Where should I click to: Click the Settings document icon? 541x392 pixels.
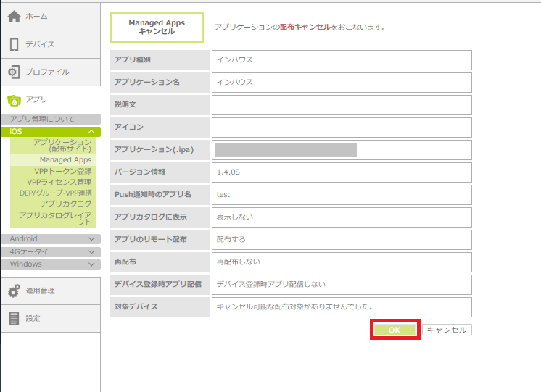(14, 318)
